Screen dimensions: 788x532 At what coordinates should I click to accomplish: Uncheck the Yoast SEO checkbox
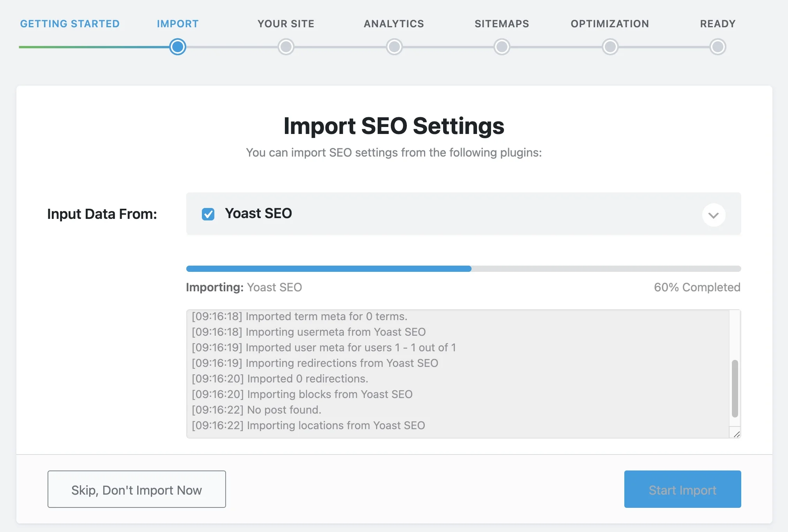pos(208,214)
